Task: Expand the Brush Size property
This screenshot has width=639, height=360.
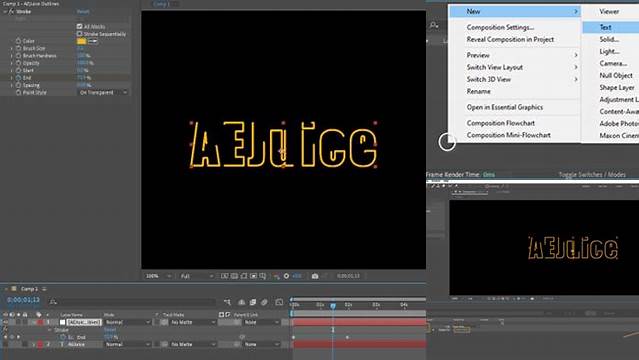Action: pyautogui.click(x=12, y=48)
